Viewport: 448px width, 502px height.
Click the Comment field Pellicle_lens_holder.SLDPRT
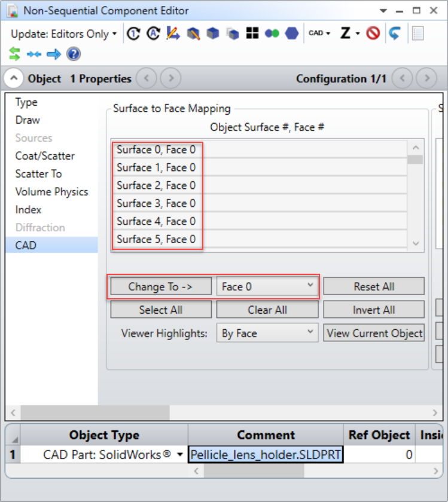tap(266, 455)
